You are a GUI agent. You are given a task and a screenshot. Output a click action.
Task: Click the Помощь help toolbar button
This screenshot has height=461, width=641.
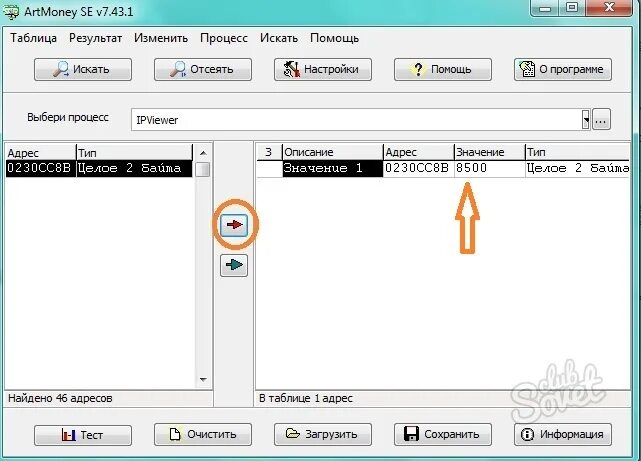tap(443, 69)
